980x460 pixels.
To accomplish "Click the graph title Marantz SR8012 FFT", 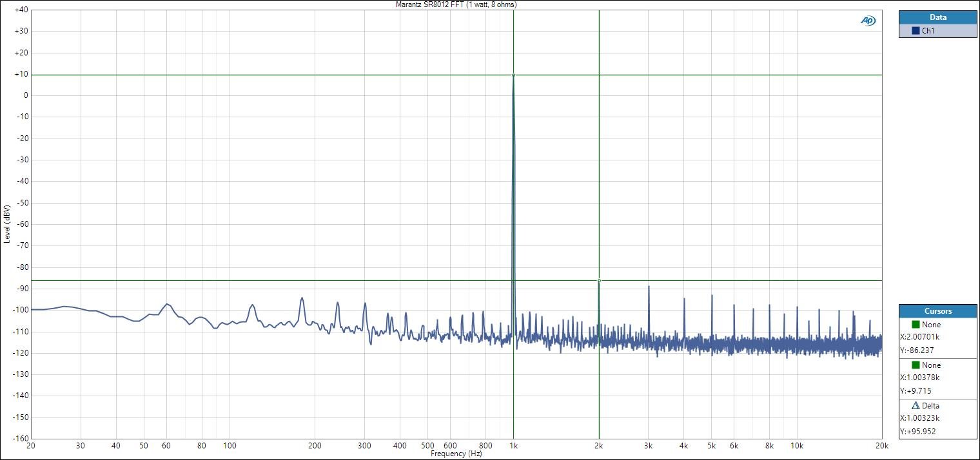I will pos(456,5).
